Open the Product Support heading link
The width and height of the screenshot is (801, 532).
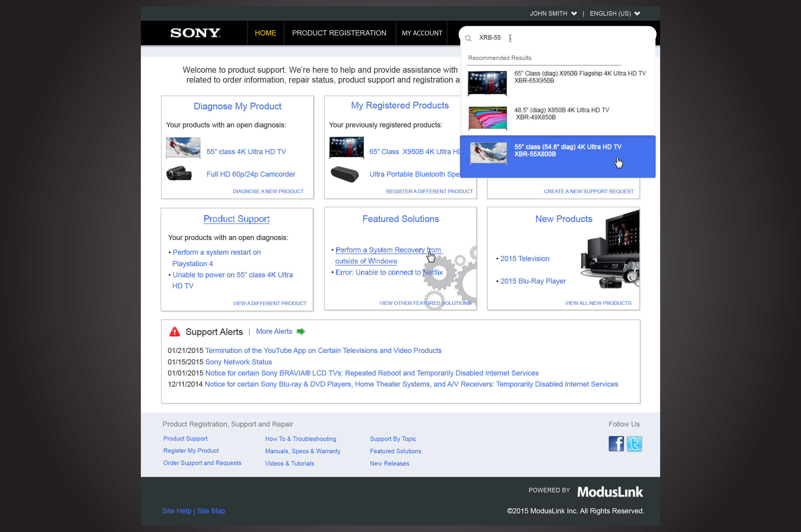tap(236, 219)
